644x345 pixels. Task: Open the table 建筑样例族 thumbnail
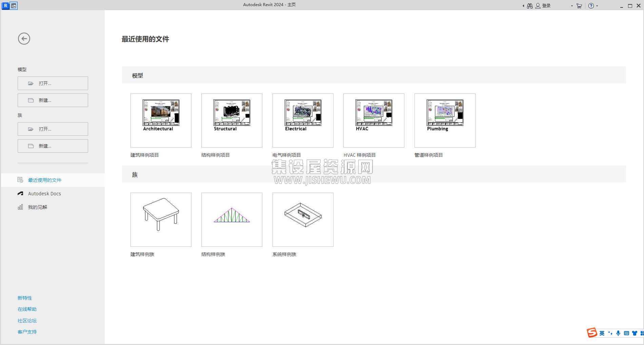click(x=161, y=220)
